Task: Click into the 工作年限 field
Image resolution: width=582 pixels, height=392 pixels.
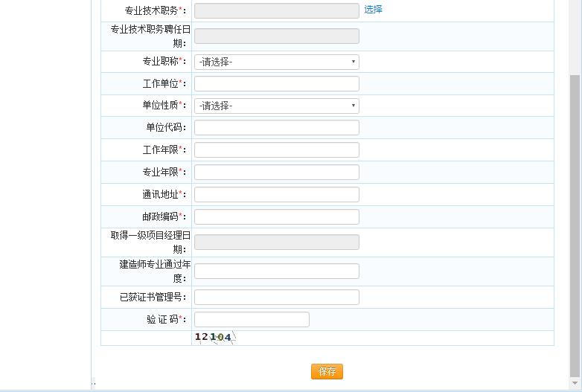Action: pyautogui.click(x=276, y=150)
